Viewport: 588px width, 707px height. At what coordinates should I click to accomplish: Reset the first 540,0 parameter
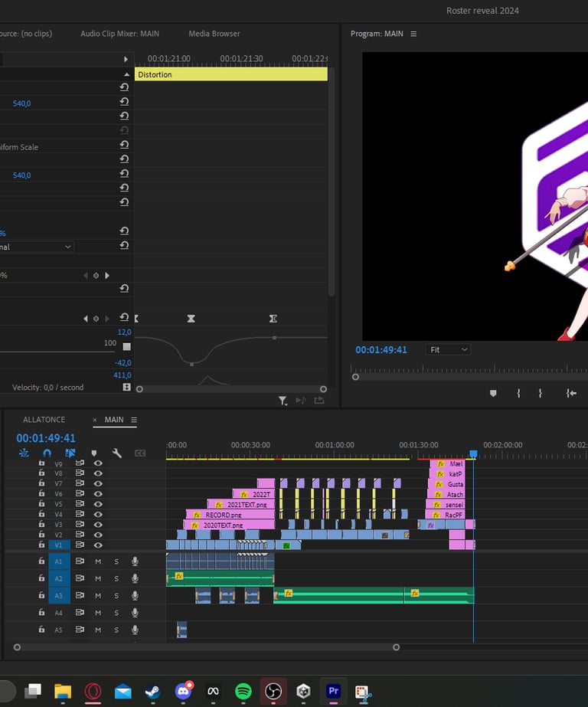pyautogui.click(x=124, y=102)
